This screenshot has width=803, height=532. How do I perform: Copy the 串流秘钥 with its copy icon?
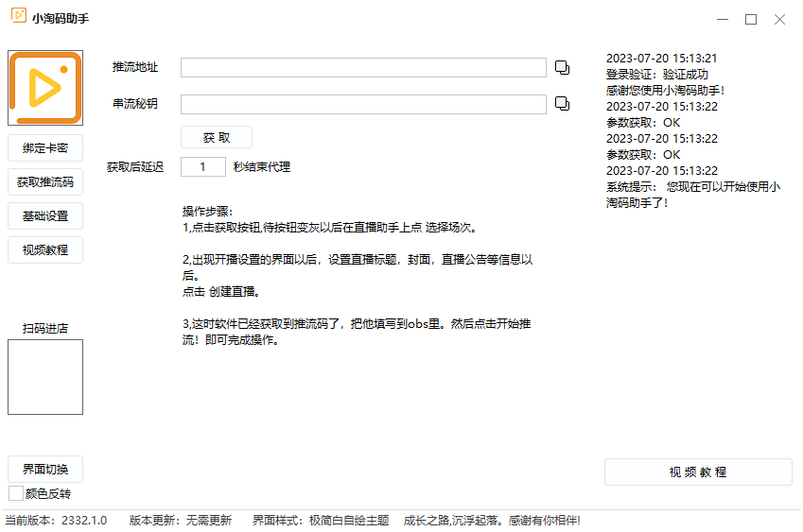(x=563, y=104)
